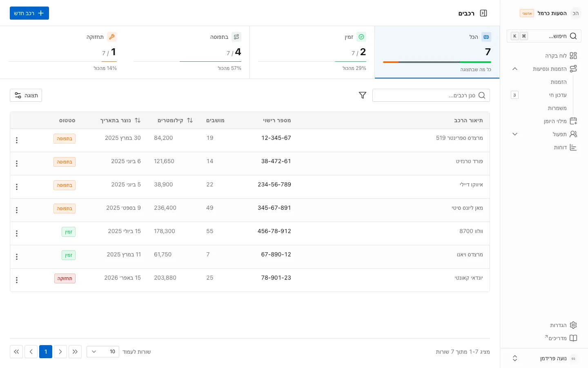Click the double right chevron pagination button
Screen dimensions: 588x368
(75, 352)
